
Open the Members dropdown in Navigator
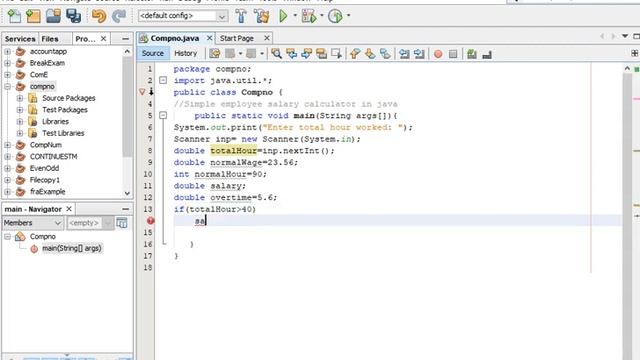click(33, 223)
